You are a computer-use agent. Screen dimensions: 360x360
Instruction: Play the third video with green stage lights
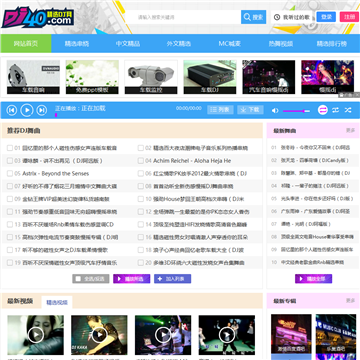(163, 335)
